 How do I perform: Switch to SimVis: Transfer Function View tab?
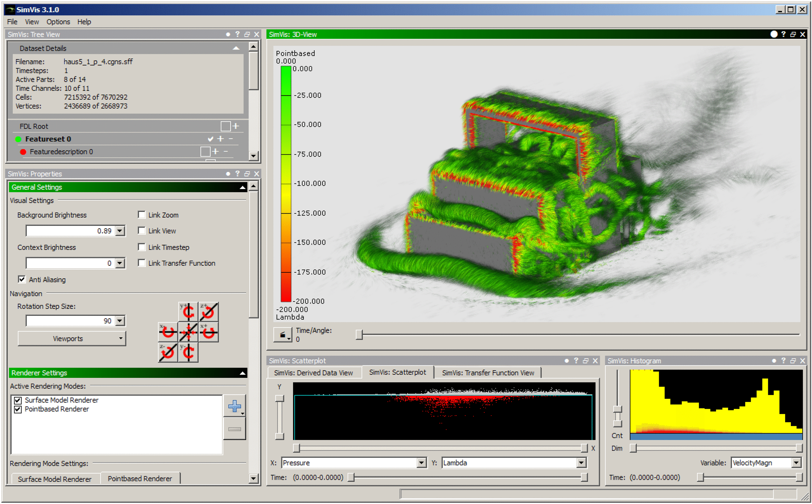click(x=488, y=373)
